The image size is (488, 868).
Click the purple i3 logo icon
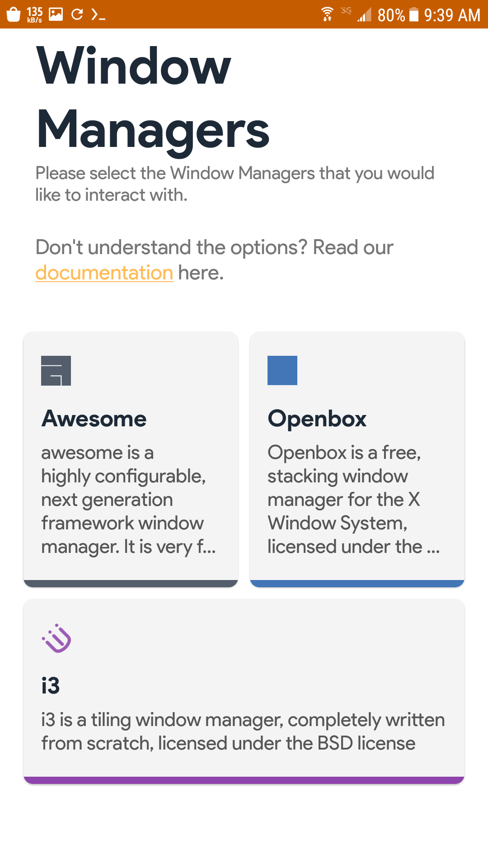pyautogui.click(x=57, y=638)
